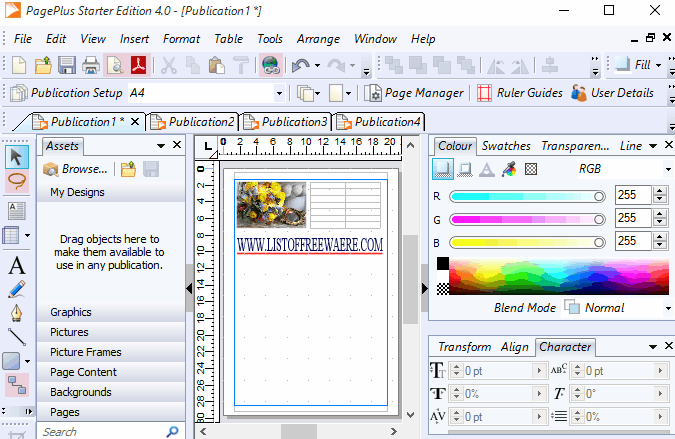Click the Publication Setup button
The height and width of the screenshot is (439, 675).
(x=66, y=93)
